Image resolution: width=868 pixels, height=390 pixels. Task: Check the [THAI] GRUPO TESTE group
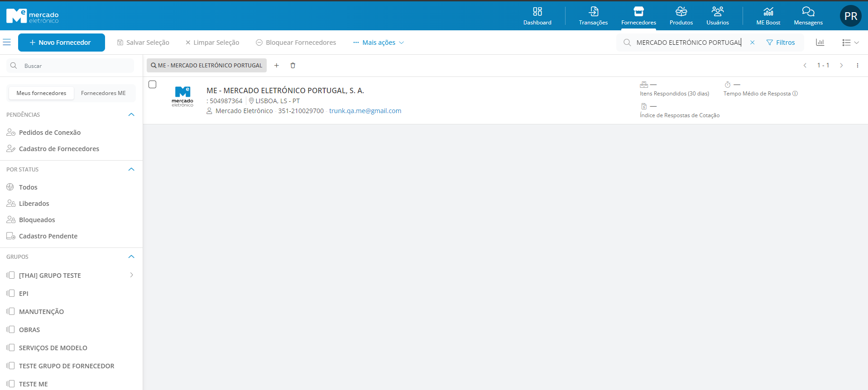tap(10, 275)
